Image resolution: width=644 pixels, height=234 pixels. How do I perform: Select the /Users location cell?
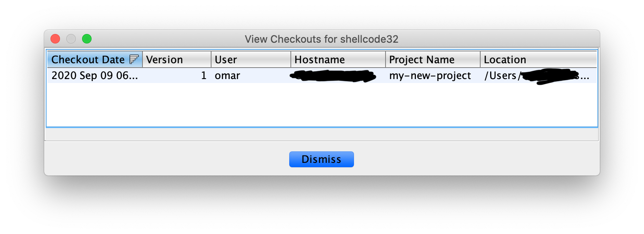click(539, 75)
